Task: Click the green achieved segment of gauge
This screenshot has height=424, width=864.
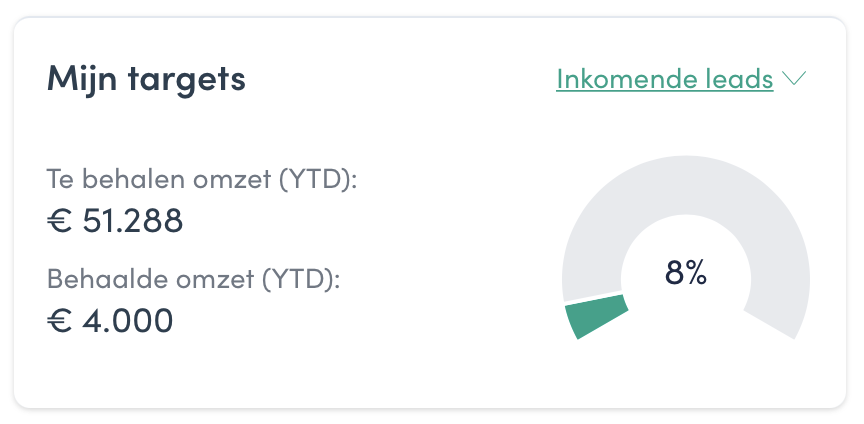Action: [x=597, y=316]
